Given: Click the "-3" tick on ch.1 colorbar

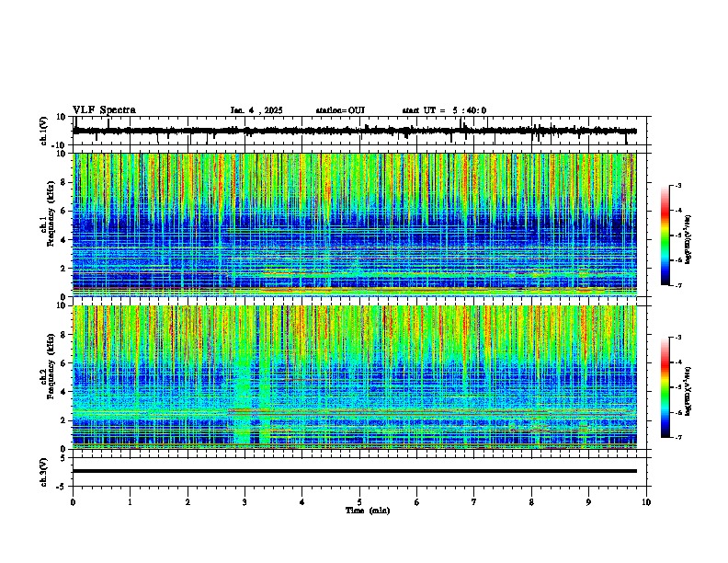Looking at the screenshot, I should [677, 186].
